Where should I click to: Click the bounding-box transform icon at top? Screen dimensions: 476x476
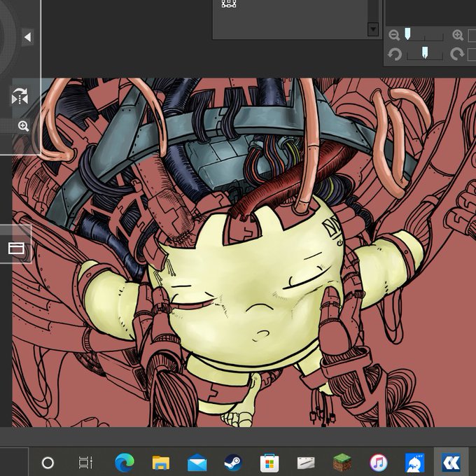229,3
